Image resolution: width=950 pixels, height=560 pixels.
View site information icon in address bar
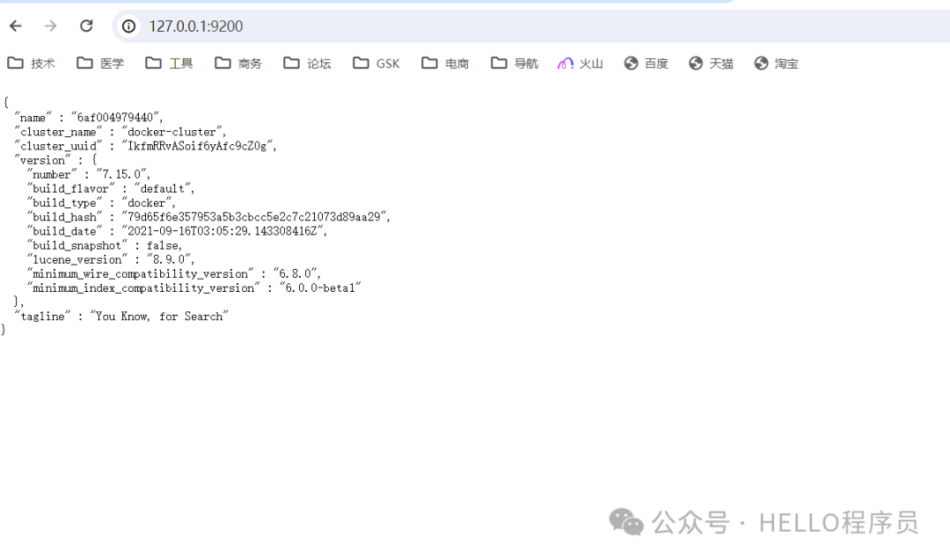pyautogui.click(x=129, y=26)
